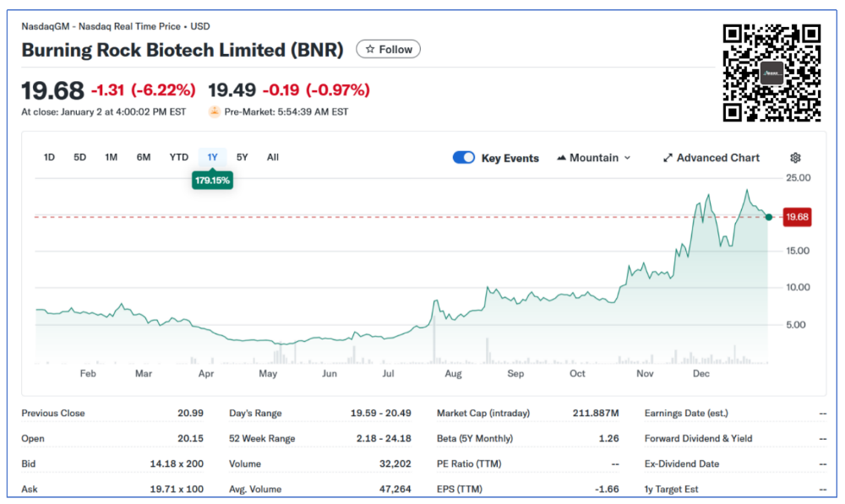
Task: Click the star icon in Follow button
Action: [369, 50]
